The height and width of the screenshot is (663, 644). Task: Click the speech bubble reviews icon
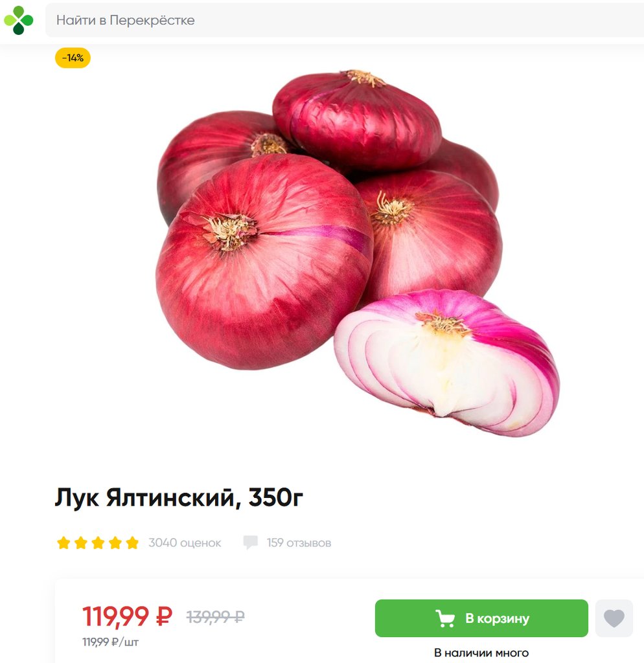coord(251,543)
